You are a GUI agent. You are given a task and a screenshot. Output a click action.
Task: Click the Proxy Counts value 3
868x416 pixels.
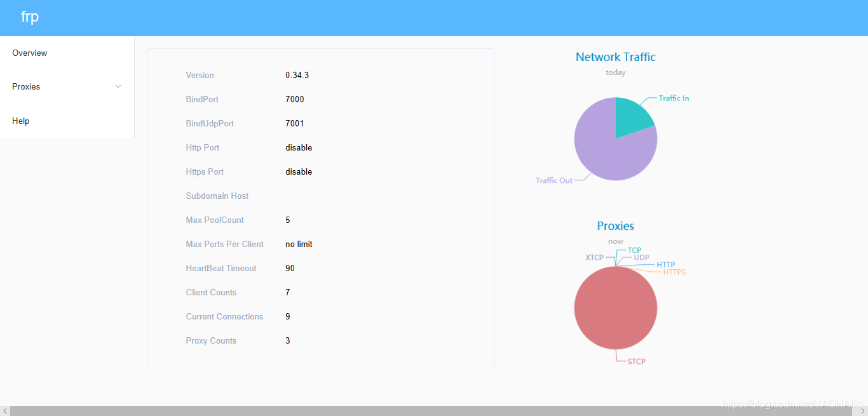click(x=288, y=340)
